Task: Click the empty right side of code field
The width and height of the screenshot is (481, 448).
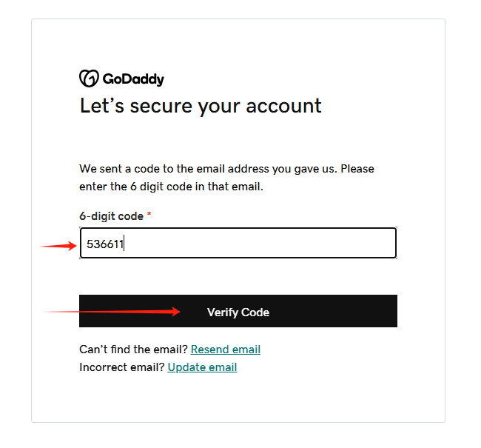Action: pyautogui.click(x=276, y=243)
